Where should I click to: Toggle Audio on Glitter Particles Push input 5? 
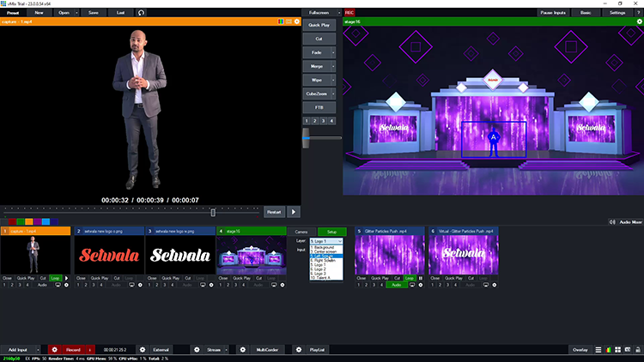pos(396,285)
